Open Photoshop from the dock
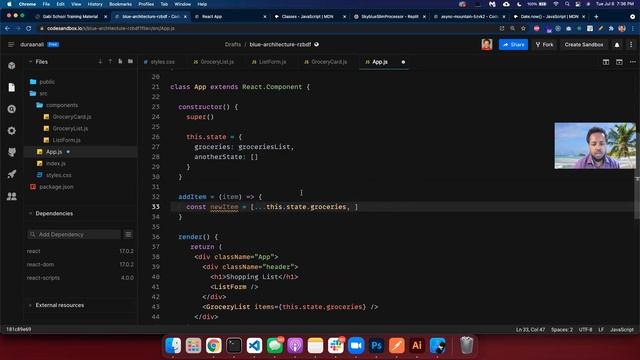 pos(376,346)
